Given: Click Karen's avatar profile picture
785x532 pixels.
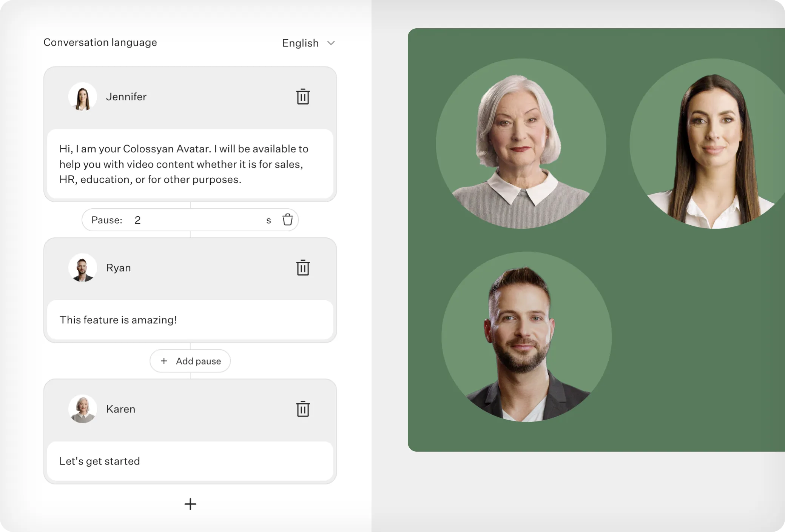Looking at the screenshot, I should click(82, 409).
